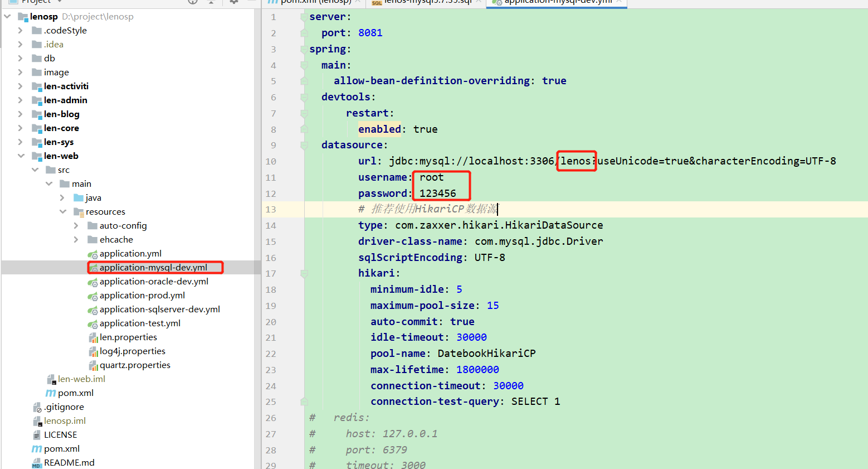Viewport: 868px width, 469px height.
Task: Click the src folder icon under len-web
Action: pyautogui.click(x=51, y=170)
